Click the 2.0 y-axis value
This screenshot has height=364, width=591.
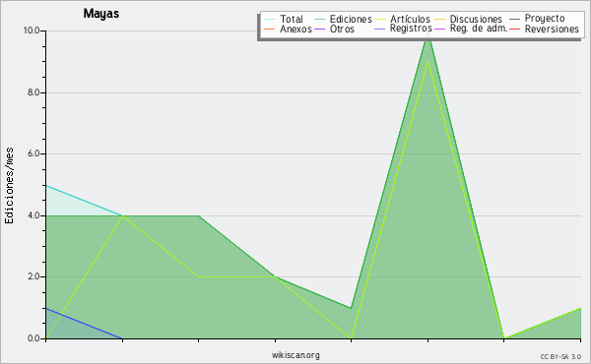[x=33, y=276]
